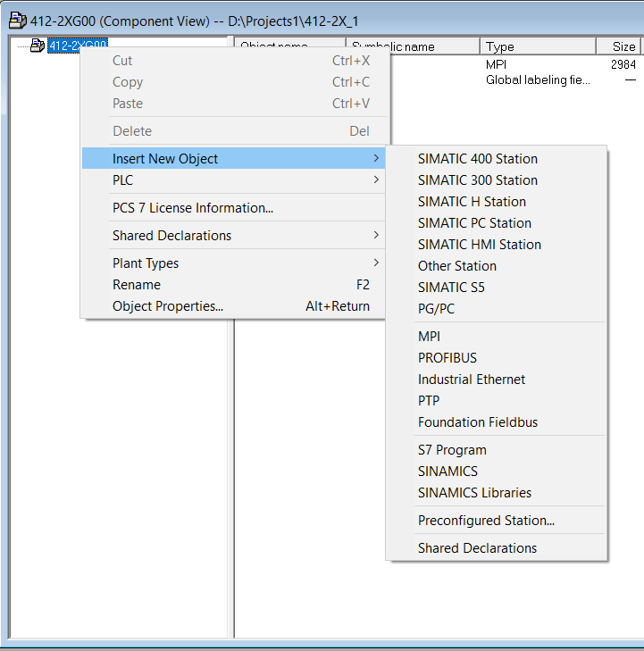This screenshot has width=644, height=651.
Task: Insert a SINAMICS object
Action: (497, 472)
